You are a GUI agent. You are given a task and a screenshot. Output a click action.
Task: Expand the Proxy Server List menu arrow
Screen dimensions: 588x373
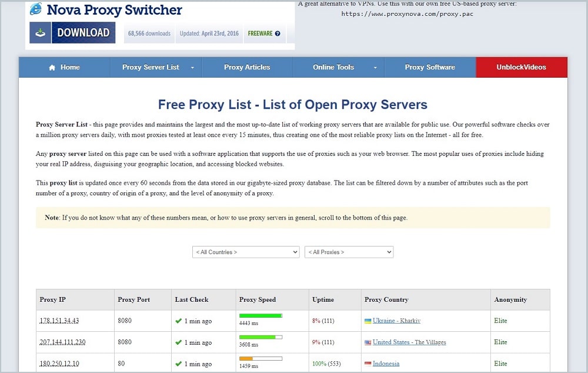pyautogui.click(x=192, y=68)
